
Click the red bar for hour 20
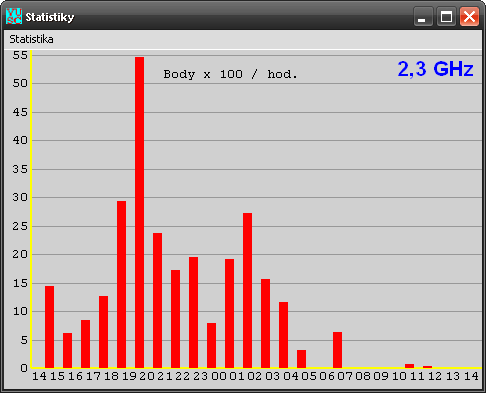pyautogui.click(x=157, y=300)
